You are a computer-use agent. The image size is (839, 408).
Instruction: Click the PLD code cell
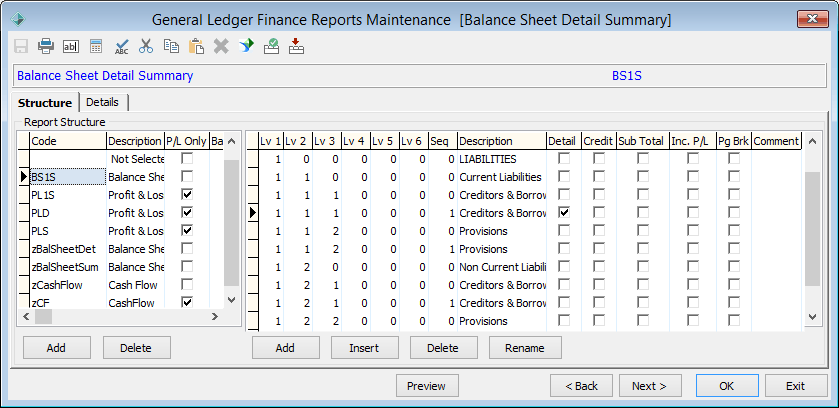pyautogui.click(x=68, y=213)
